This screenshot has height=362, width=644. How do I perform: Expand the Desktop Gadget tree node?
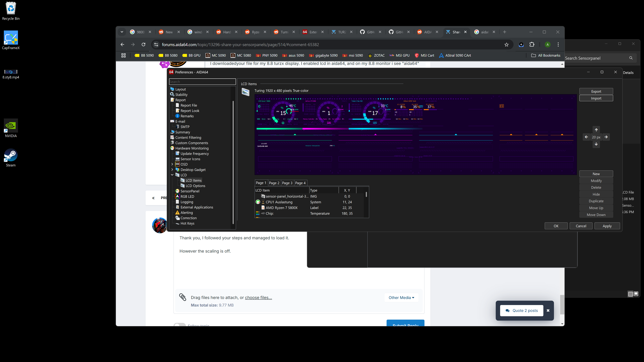[x=172, y=170]
